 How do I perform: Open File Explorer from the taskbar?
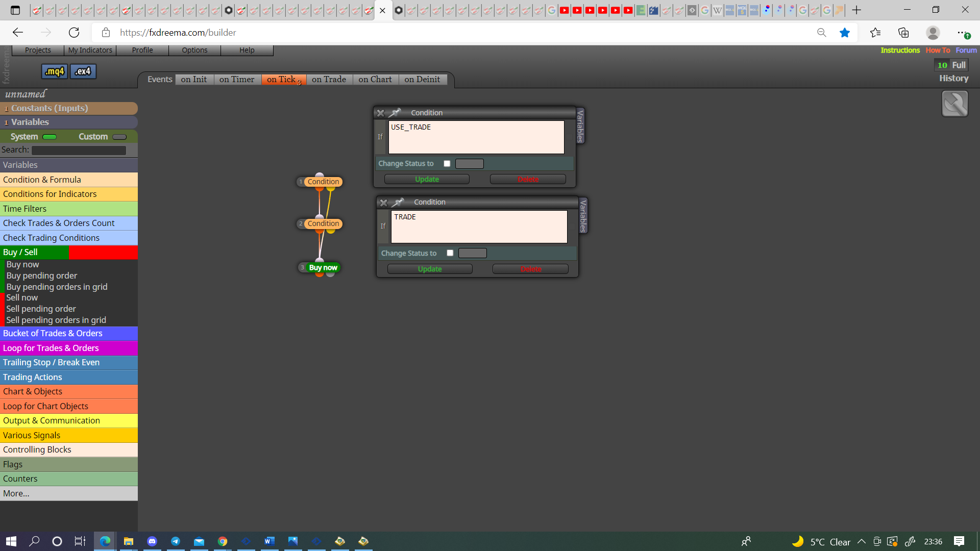(129, 541)
